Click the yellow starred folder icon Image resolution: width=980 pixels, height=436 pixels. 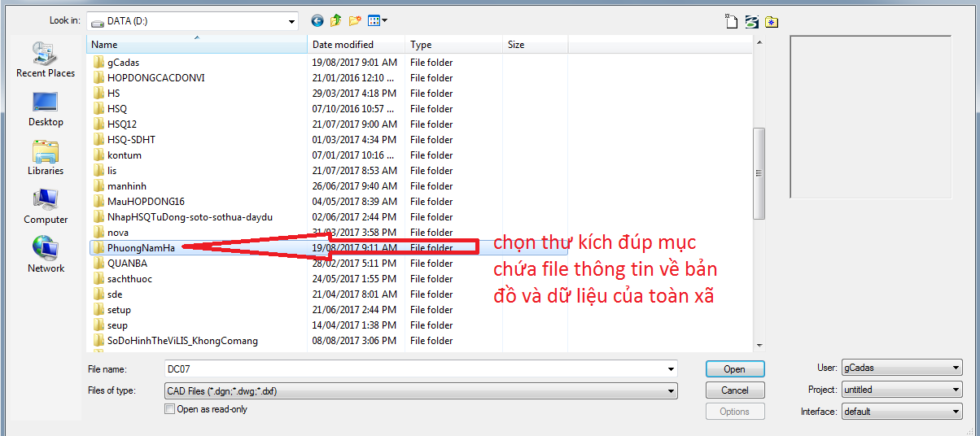[772, 21]
